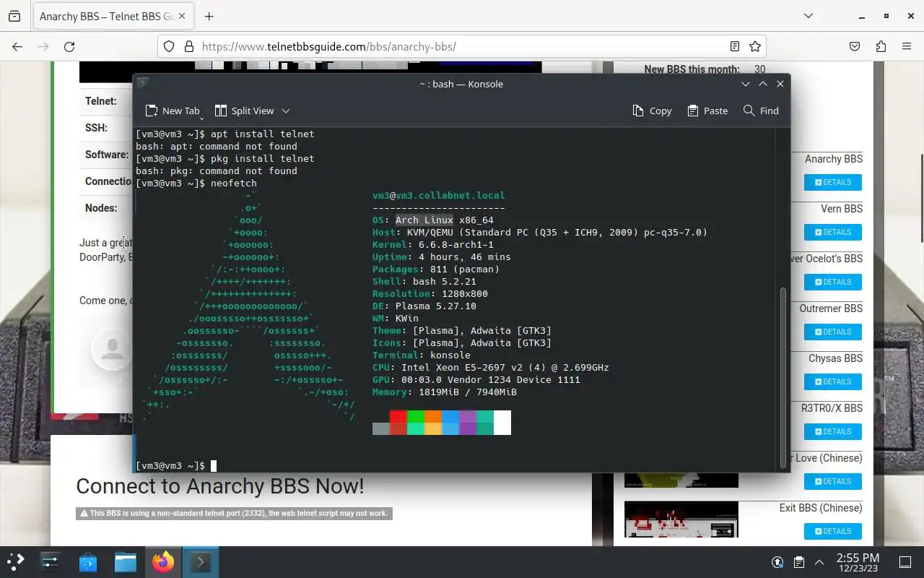Open Find in the Konsole toolbar
The height and width of the screenshot is (578, 924).
pyautogui.click(x=761, y=111)
